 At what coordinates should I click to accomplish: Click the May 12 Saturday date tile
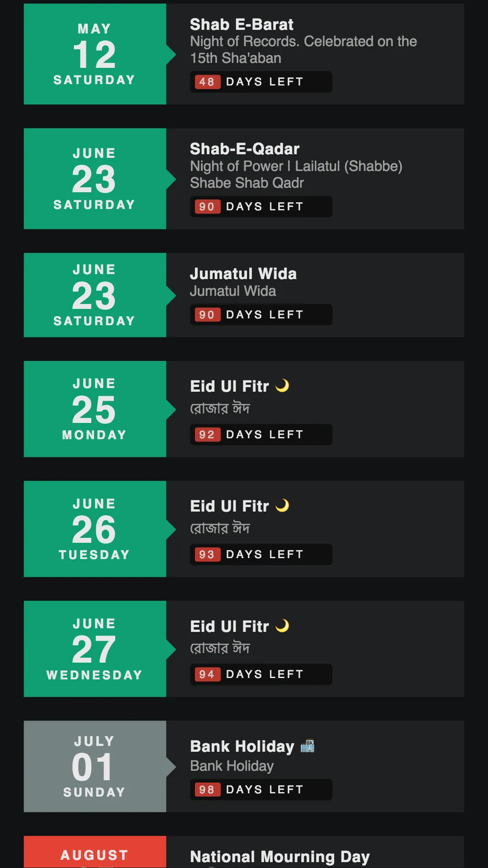coord(95,54)
